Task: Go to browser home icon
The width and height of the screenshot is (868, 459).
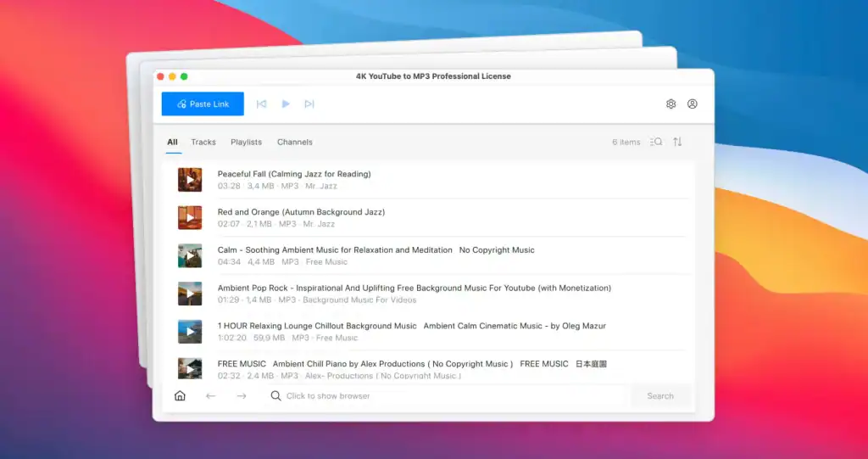Action: pos(180,396)
